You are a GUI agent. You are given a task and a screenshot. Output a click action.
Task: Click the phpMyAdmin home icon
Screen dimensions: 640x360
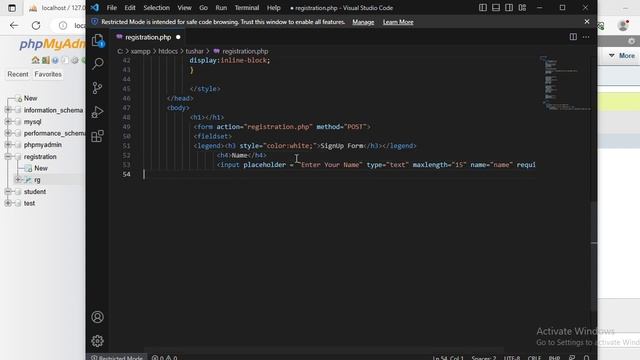36,60
